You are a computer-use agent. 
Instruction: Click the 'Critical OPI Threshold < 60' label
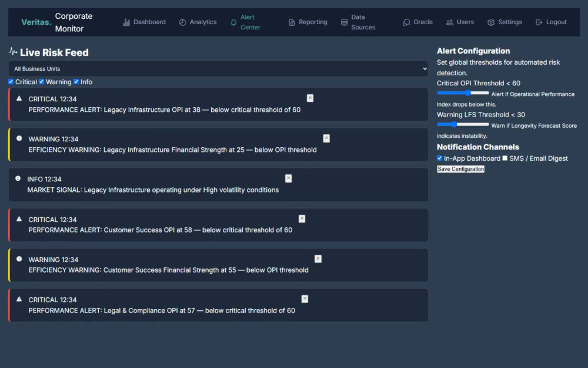[479, 83]
